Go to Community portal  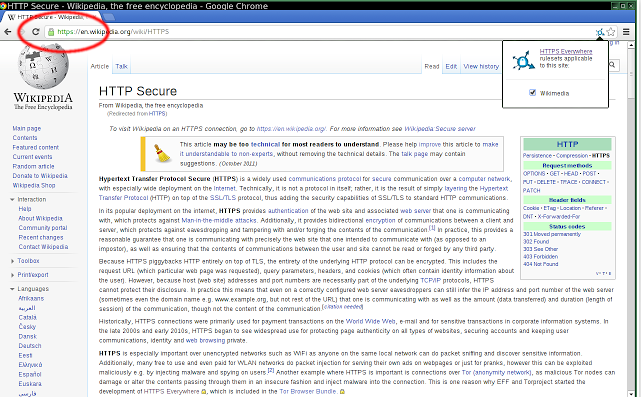click(43, 228)
